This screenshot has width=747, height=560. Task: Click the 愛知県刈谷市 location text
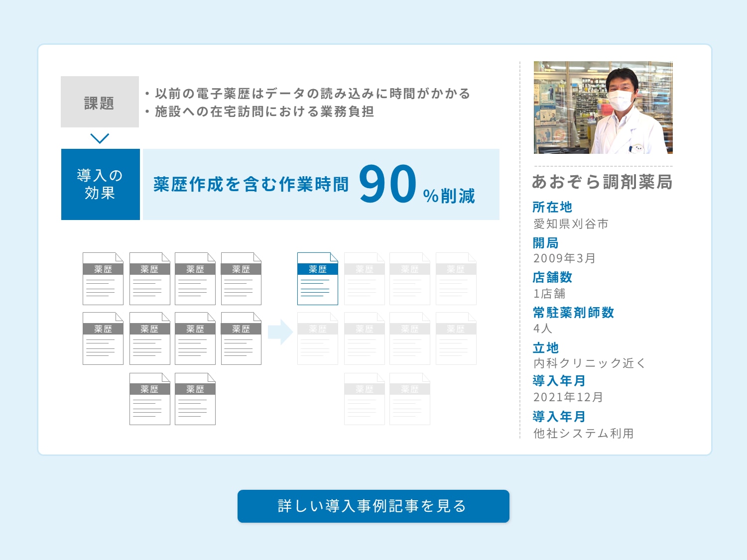coord(571,224)
